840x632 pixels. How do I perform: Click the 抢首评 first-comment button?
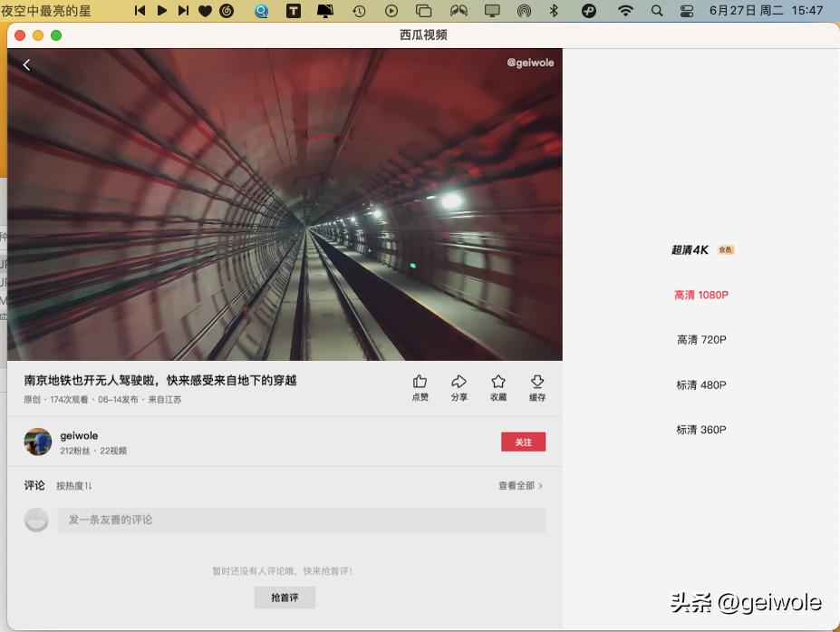point(285,597)
